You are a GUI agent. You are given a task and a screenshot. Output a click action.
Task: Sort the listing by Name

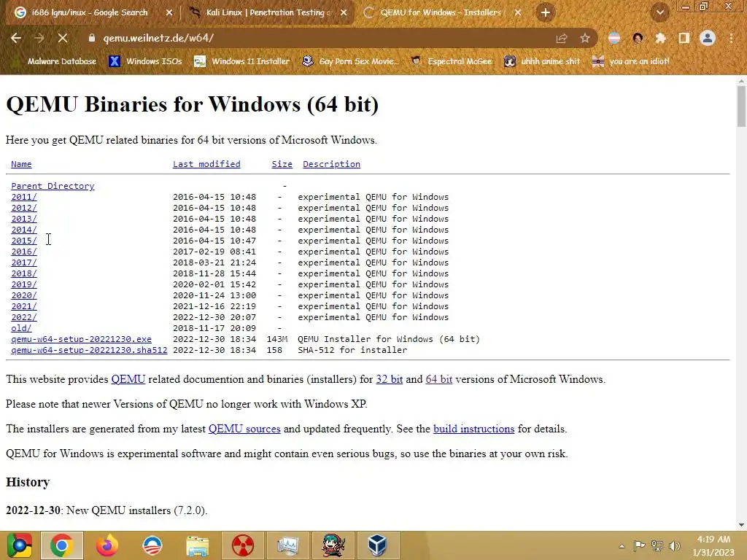[21, 164]
